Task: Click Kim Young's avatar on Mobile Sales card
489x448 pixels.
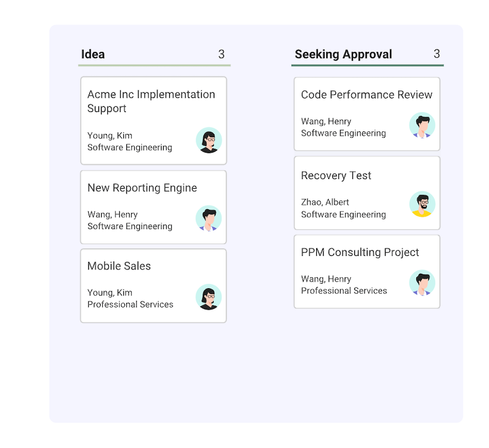Action: (209, 297)
